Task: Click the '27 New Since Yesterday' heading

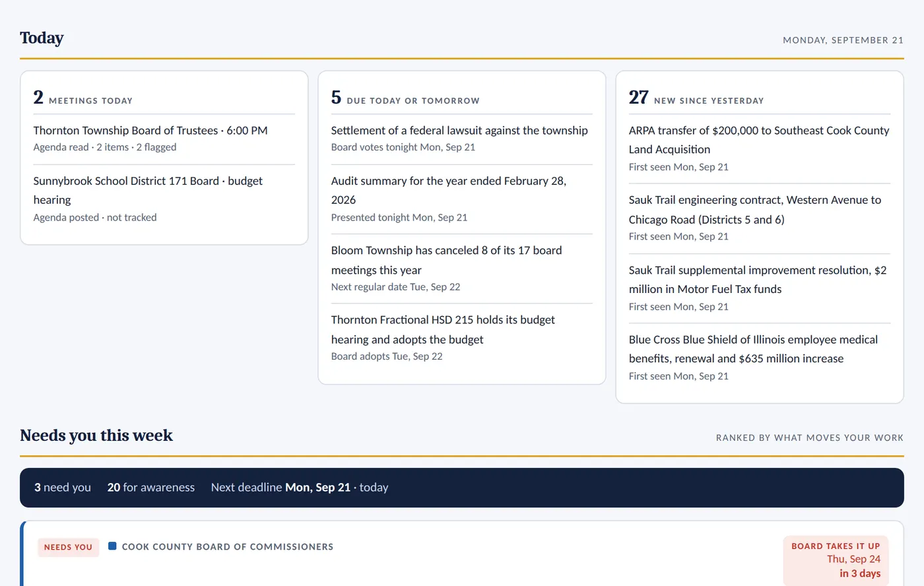Action: 696,98
